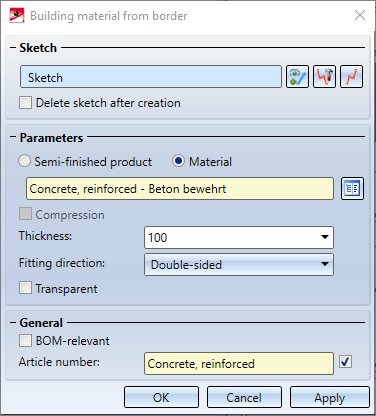Click the OK button
The width and height of the screenshot is (376, 416).
162,397
